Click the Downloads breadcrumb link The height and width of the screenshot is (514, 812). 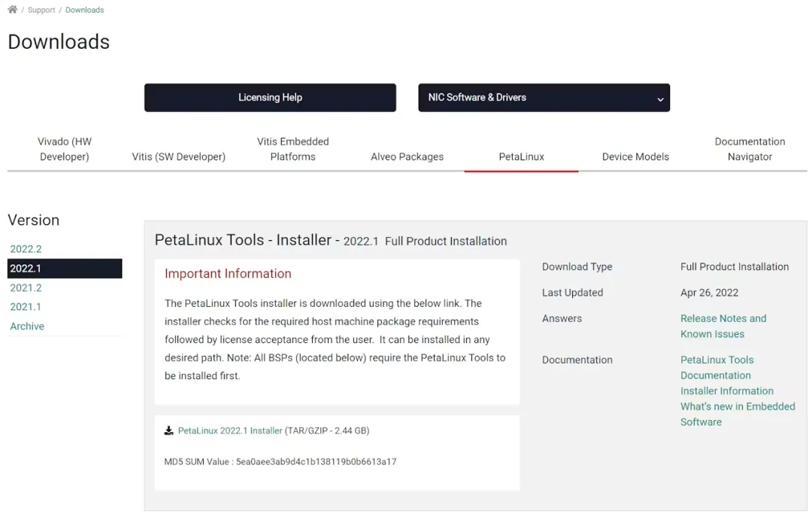click(x=84, y=10)
